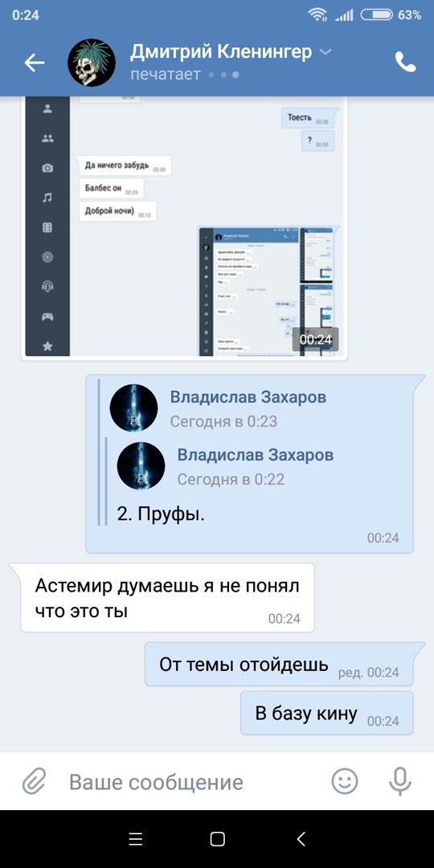Tap the guitar avatar of the outer forwarded message

(133, 408)
